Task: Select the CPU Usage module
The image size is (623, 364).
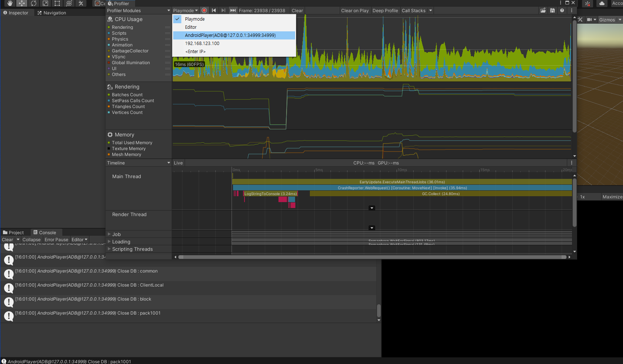Action: (129, 19)
